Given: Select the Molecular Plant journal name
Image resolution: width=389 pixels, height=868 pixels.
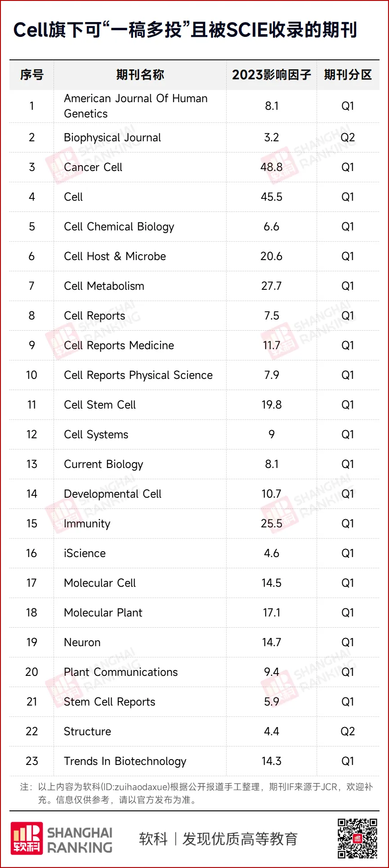Looking at the screenshot, I should pos(103,613).
